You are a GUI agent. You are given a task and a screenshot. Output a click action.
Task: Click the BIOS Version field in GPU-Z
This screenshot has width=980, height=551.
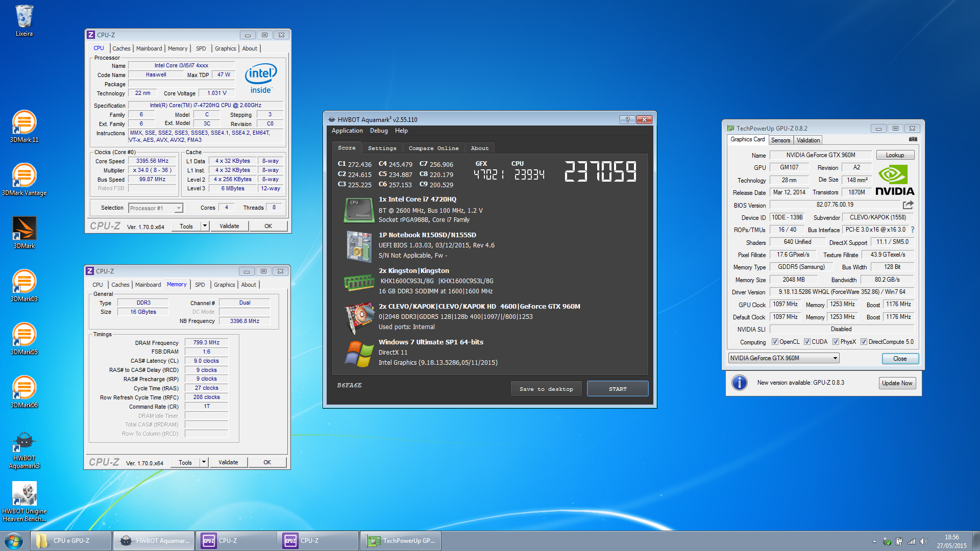coord(835,205)
